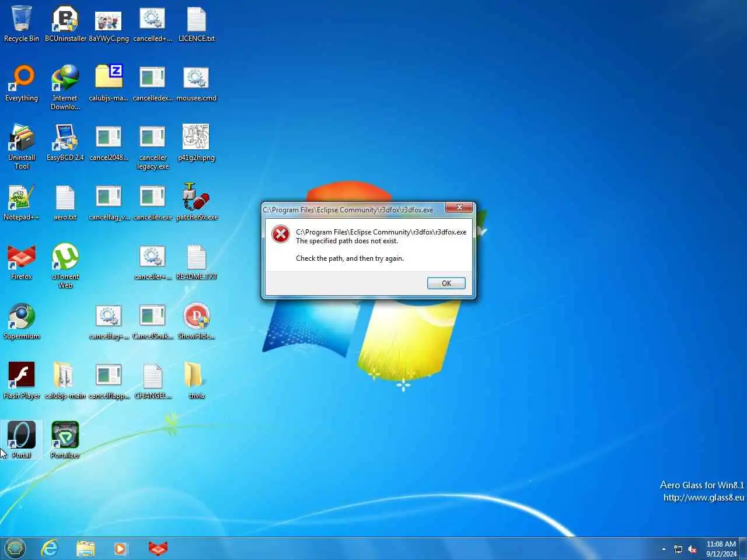
Task: Select the calubjs-ma... zip archive
Action: [x=109, y=83]
